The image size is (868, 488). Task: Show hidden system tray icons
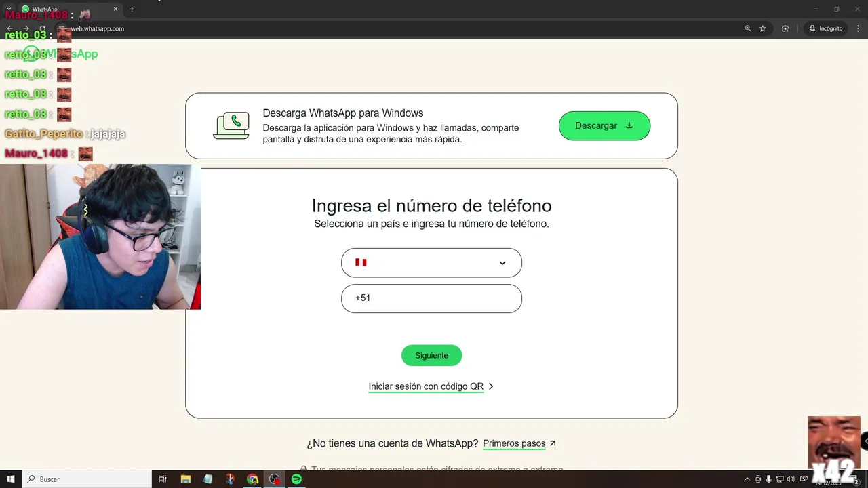[747, 479]
